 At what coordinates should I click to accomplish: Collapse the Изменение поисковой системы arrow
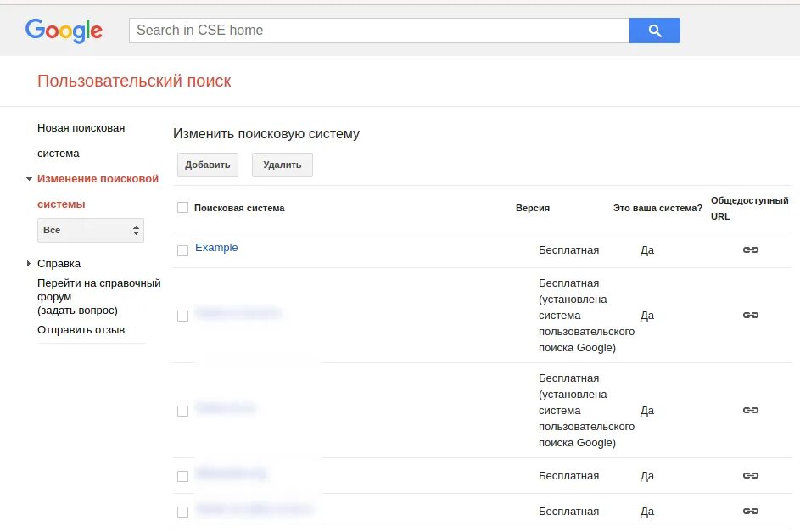coord(30,179)
